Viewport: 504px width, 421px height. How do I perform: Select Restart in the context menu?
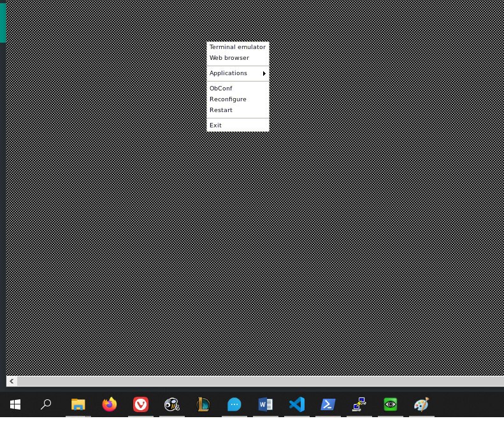238,110
